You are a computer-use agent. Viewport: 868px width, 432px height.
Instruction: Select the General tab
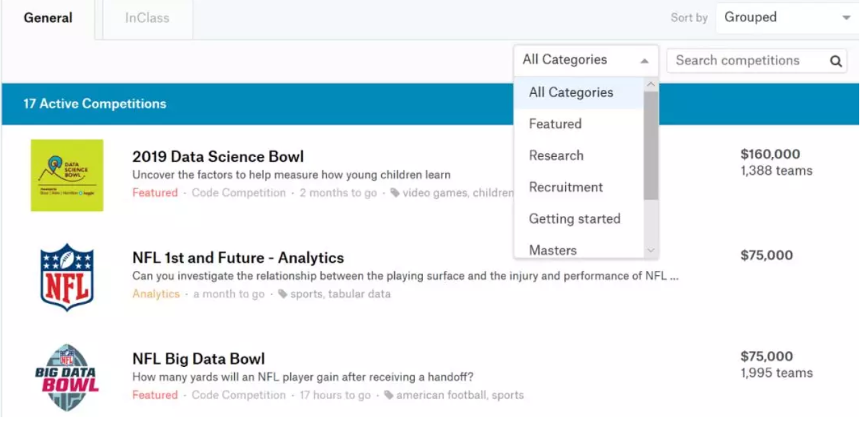[x=48, y=18]
